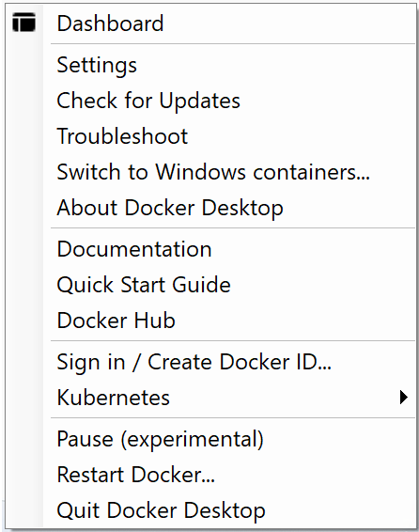Click the Dashboard window icon
This screenshot has width=419, height=532.
(23, 23)
